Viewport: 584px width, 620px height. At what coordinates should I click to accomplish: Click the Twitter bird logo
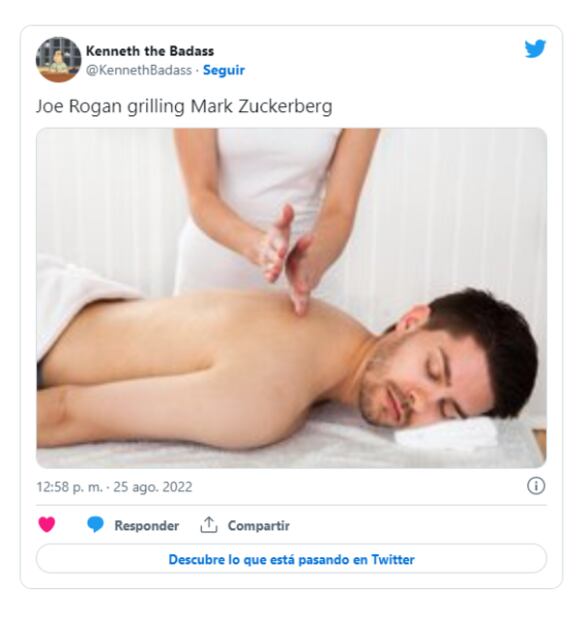click(535, 49)
